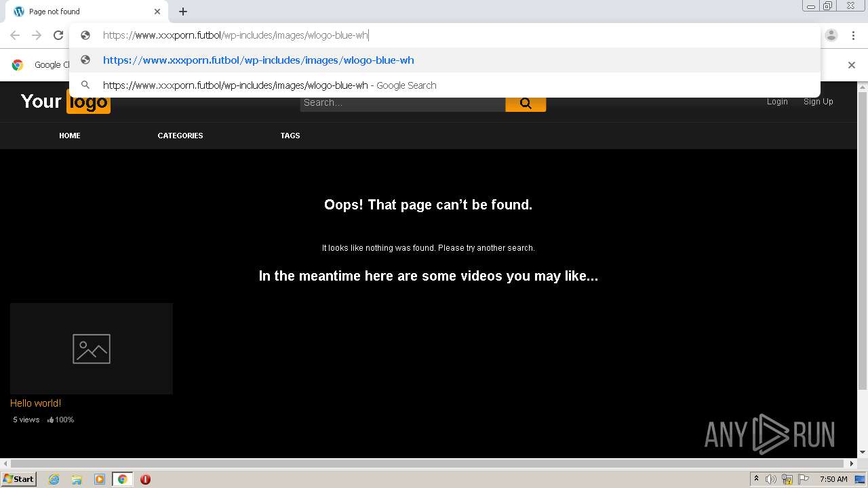This screenshot has width=868, height=488.
Task: Click magnifier icon in Google Search suggestion
Action: pyautogui.click(x=85, y=85)
